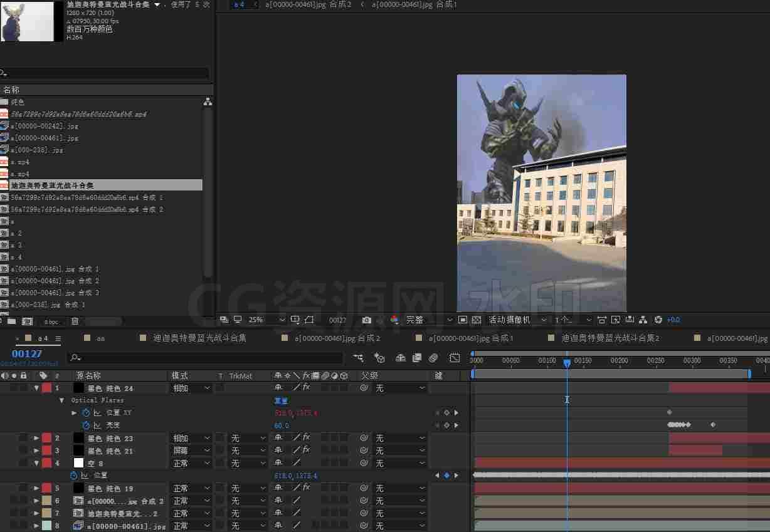Screen dimensions: 770x532
Task: Toggle stopwatch for 位置 XY property
Action: pyautogui.click(x=87, y=413)
